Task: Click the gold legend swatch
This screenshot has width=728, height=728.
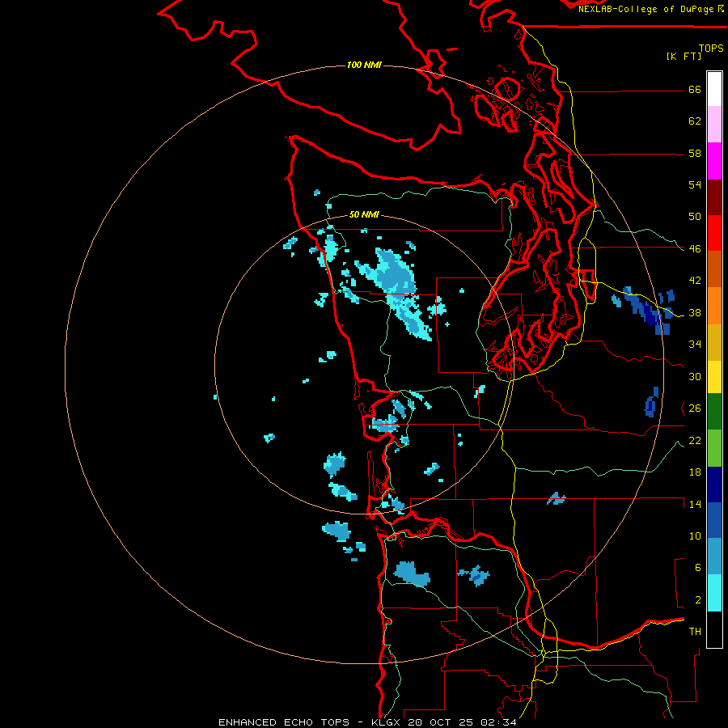Action: [x=714, y=342]
